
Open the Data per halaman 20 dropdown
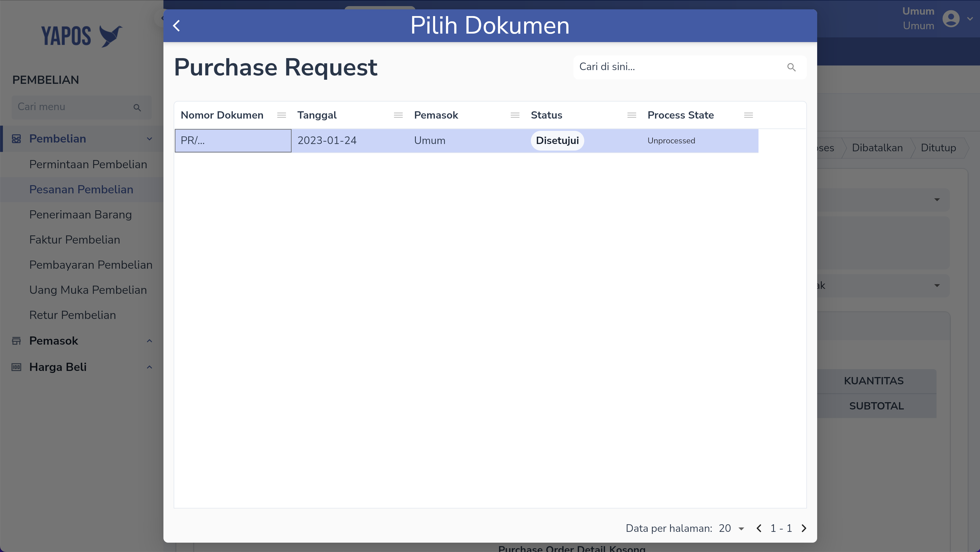(732, 528)
